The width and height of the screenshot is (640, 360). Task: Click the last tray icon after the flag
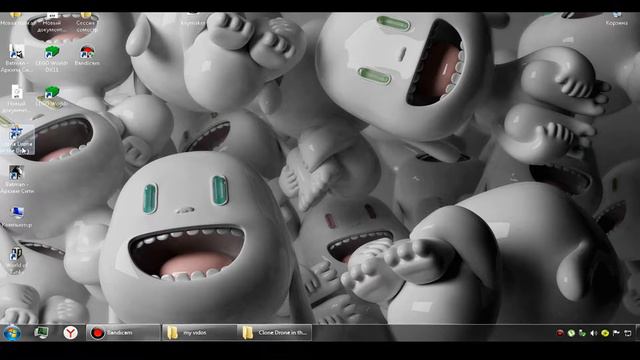(628, 333)
